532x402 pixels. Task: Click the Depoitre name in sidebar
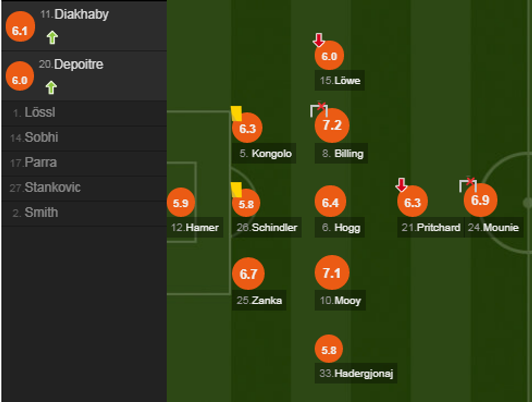(78, 64)
